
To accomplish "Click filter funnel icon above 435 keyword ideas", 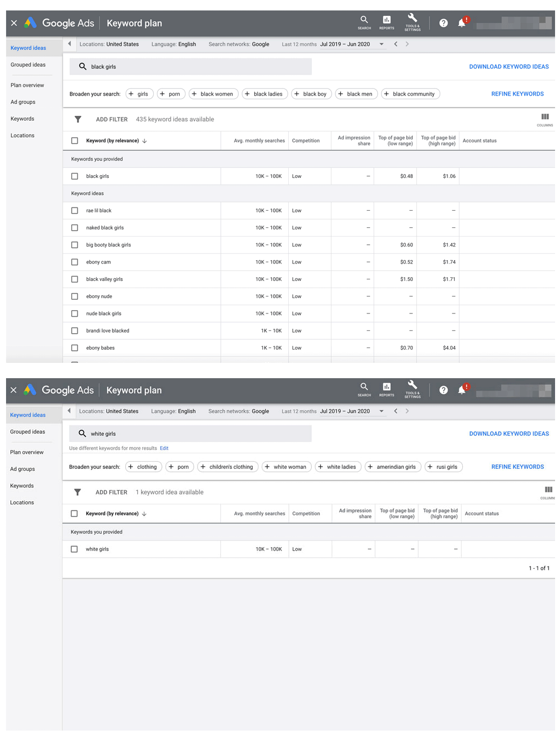I will pos(78,119).
